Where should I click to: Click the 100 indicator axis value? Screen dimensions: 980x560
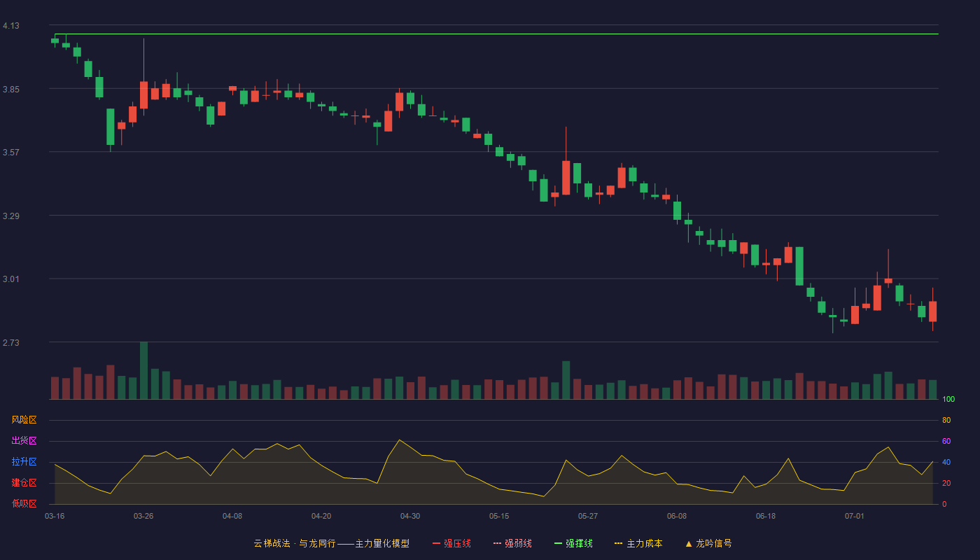tap(948, 400)
